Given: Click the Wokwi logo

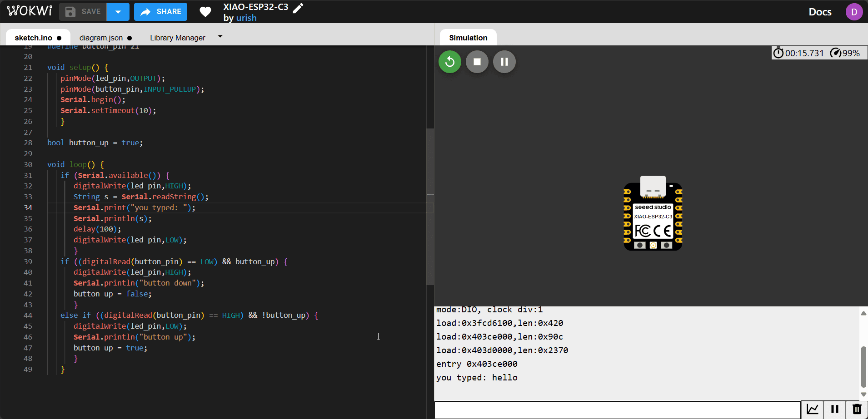Looking at the screenshot, I should coord(30,11).
